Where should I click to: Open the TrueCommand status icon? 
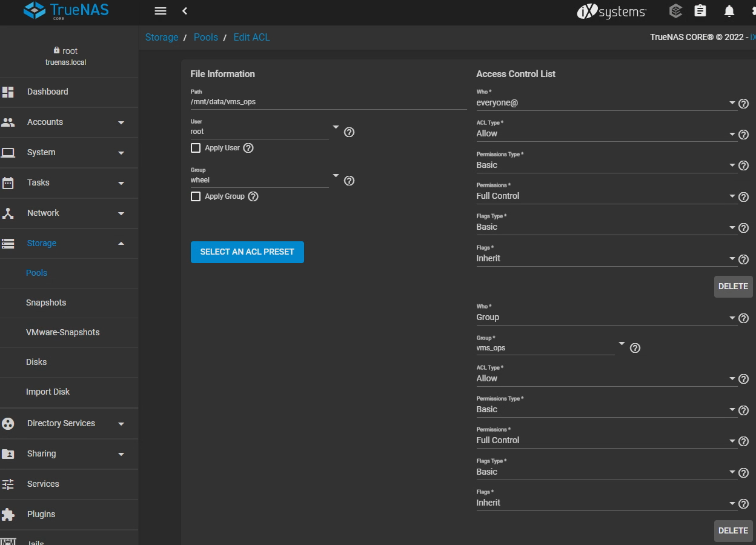(x=676, y=11)
